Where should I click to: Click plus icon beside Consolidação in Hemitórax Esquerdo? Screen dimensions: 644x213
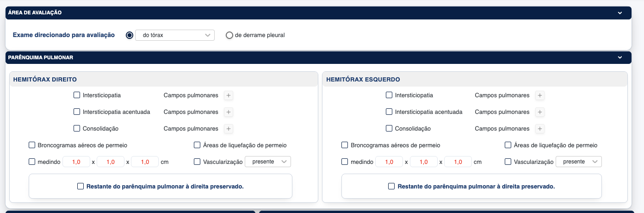pos(540,129)
